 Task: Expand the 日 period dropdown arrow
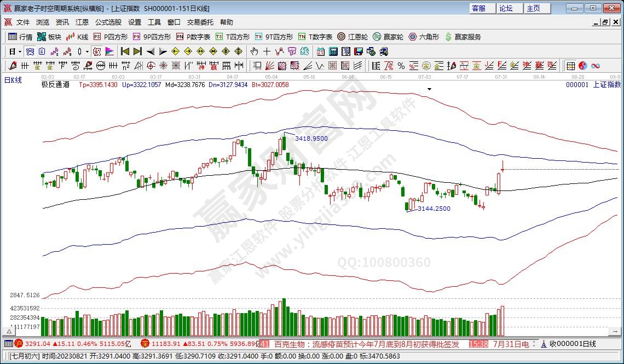pyautogui.click(x=20, y=51)
